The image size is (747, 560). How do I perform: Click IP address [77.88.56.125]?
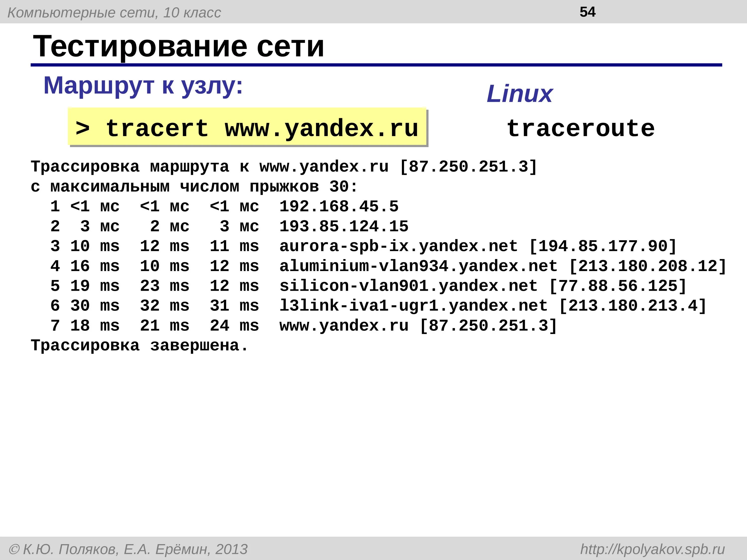618,286
